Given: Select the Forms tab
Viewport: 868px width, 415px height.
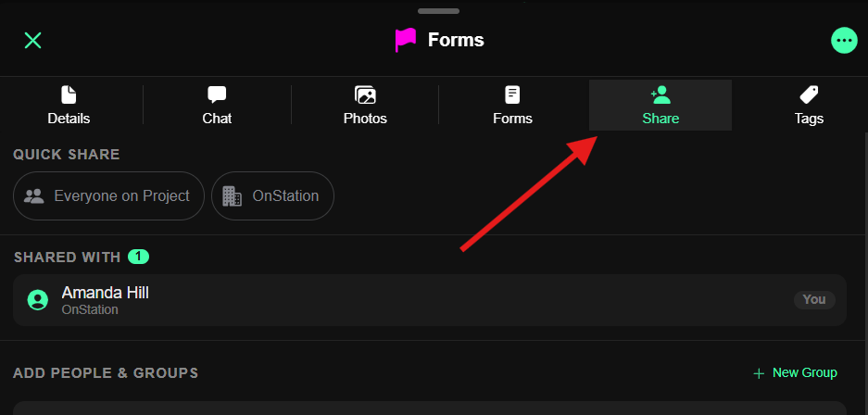Looking at the screenshot, I should 512,106.
